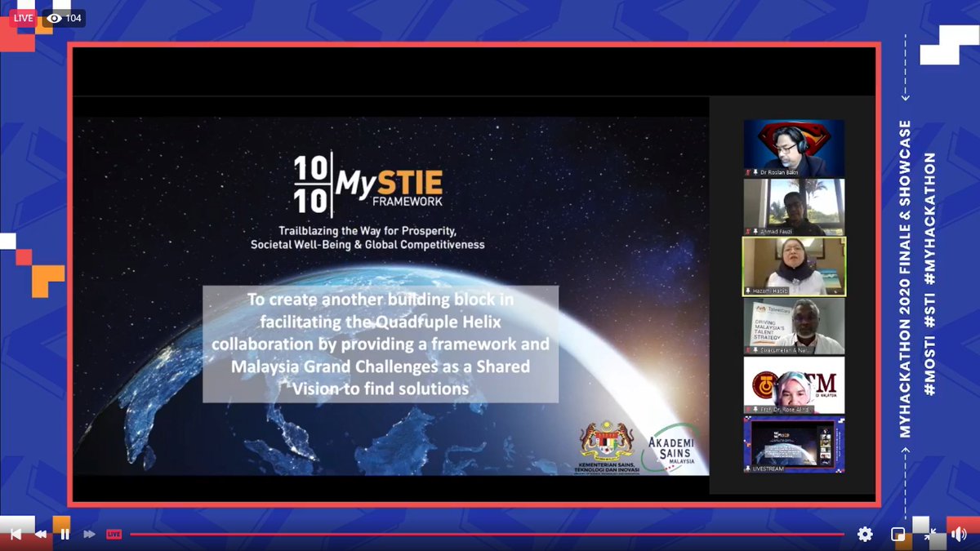Select the Driving Malaysia's Talent Strategy participant tile
This screenshot has height=551, width=980.
click(x=794, y=326)
